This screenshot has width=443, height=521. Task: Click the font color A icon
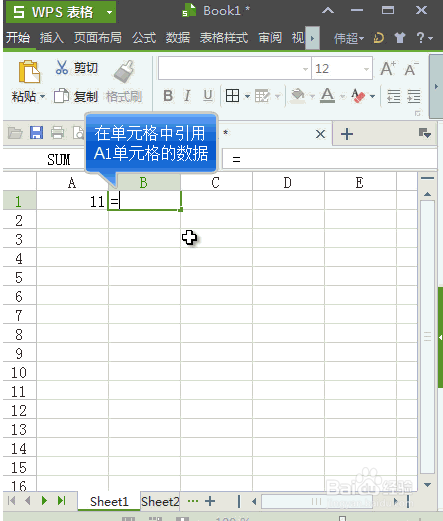327,96
